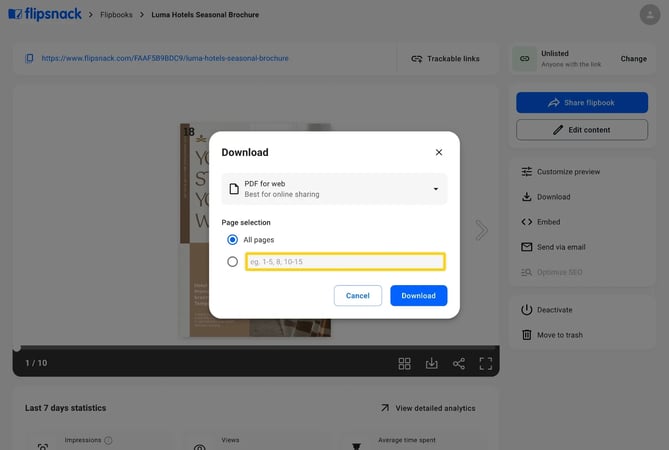The height and width of the screenshot is (450, 669).
Task: Click Change visibility setting
Action: point(633,59)
